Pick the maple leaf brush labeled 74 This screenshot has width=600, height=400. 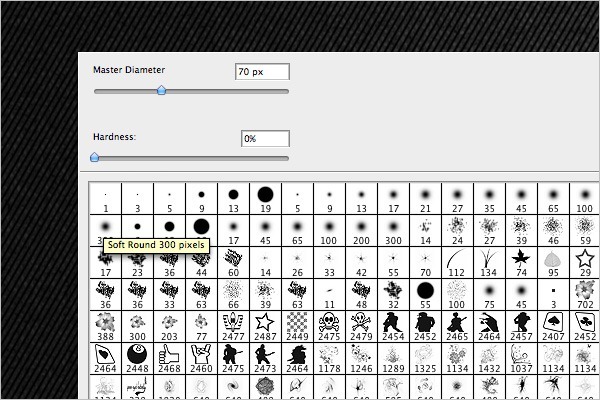pos(521,263)
